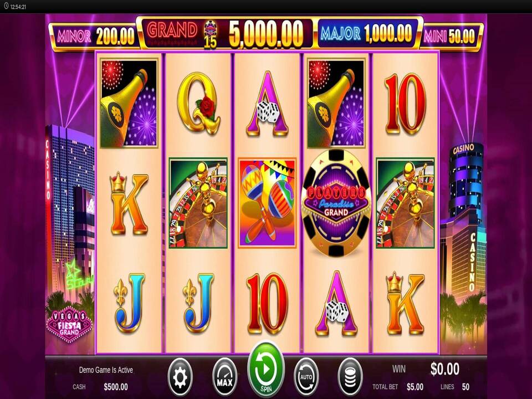Toggle the AUTO spin button
The image size is (532, 399).
[x=306, y=377]
